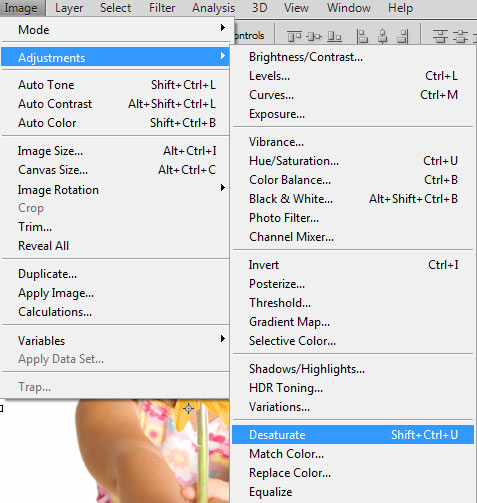Open the Layer menu
The height and width of the screenshot is (503, 477).
[69, 8]
